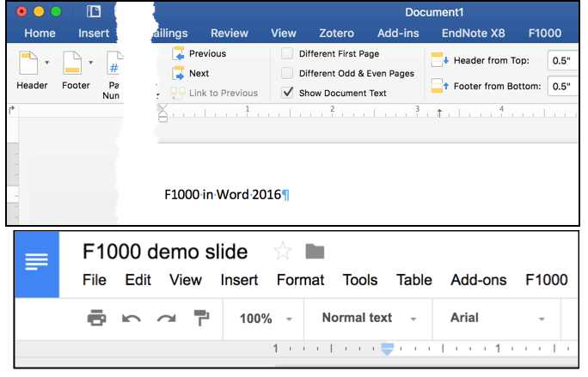Screen dimensions: 588x377
Task: Open the Add-ons menu
Action: (x=479, y=280)
